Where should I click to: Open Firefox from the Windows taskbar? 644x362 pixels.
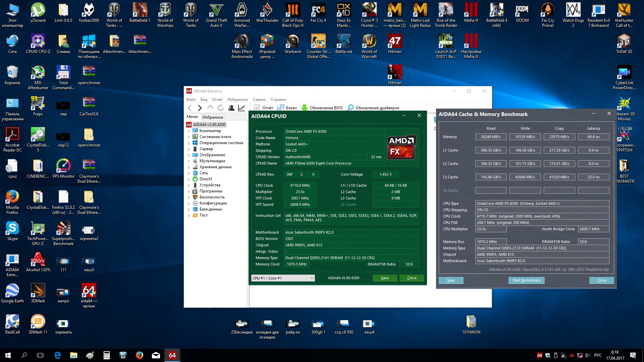click(x=139, y=355)
